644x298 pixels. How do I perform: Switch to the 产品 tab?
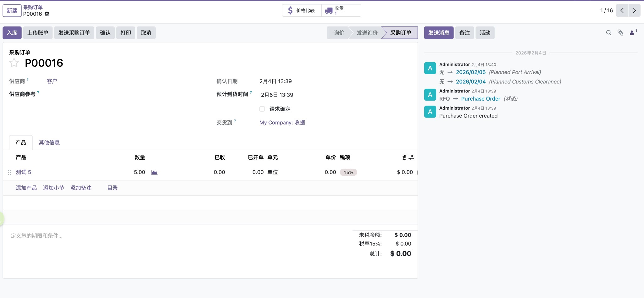tap(21, 142)
